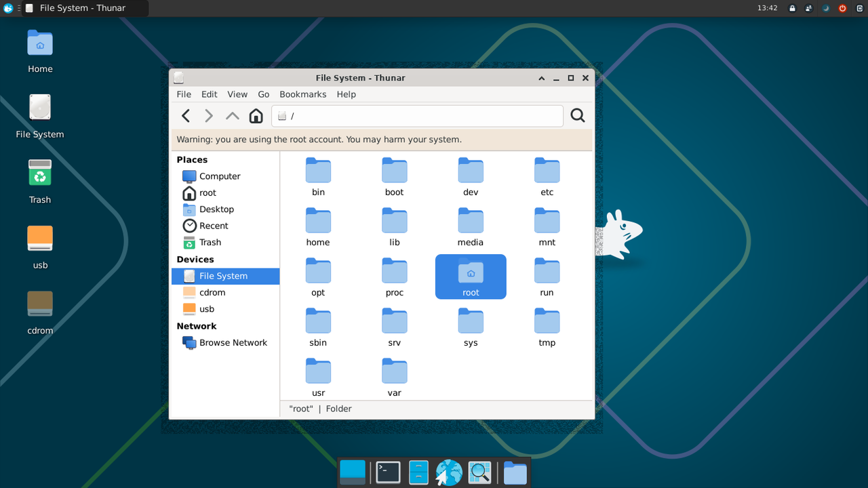Select the usb drive icon on the desktop

point(40,239)
